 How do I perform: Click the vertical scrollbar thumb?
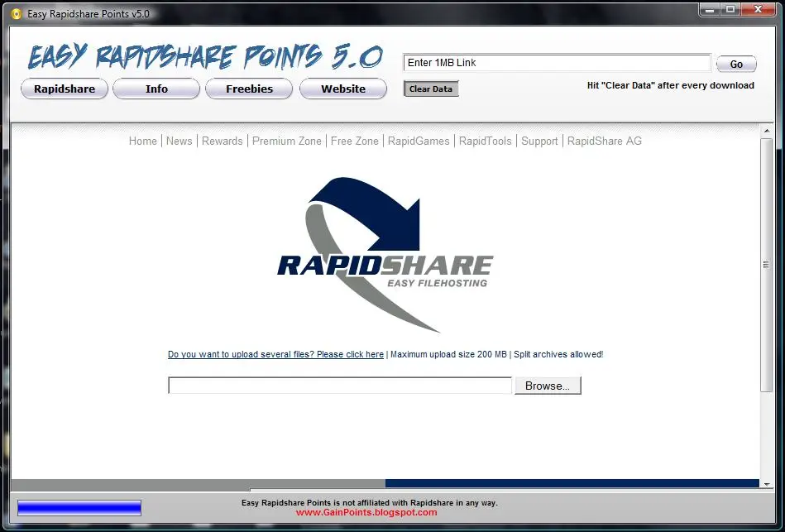tap(767, 265)
